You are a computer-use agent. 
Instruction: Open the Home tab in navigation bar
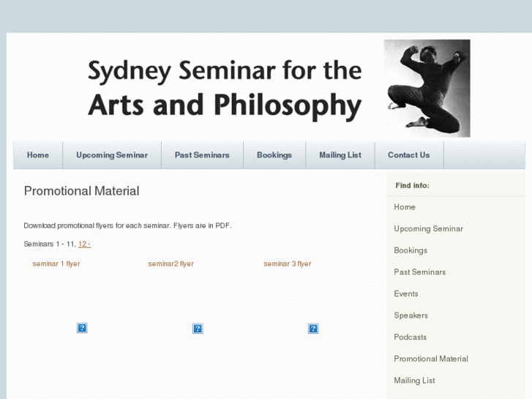[x=38, y=155]
